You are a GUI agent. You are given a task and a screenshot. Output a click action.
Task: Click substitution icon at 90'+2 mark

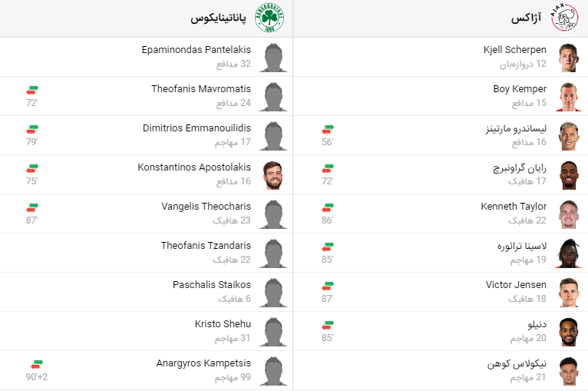tap(37, 364)
